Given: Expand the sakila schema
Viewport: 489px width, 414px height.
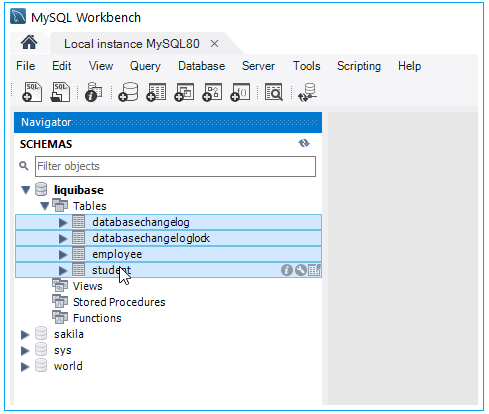Looking at the screenshot, I should [x=25, y=334].
